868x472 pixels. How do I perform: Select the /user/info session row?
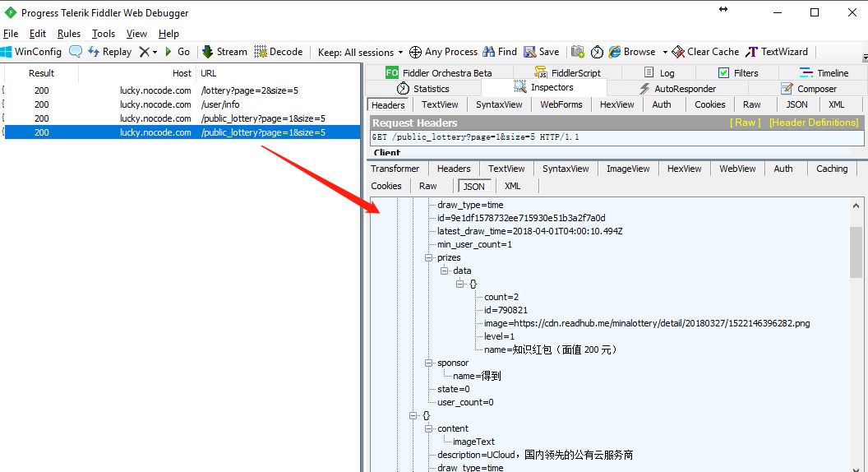click(x=182, y=104)
